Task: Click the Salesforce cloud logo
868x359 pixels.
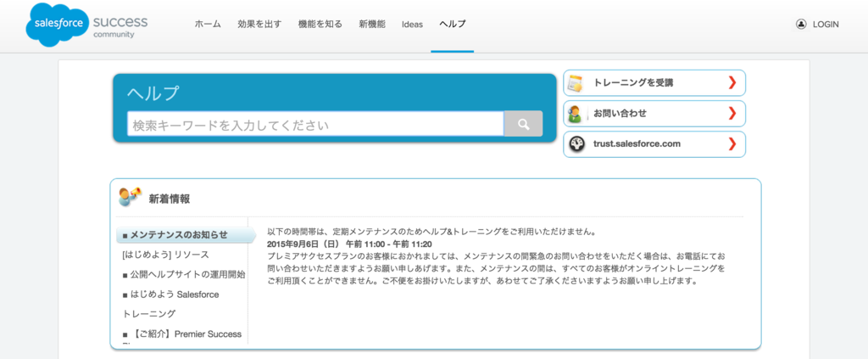Action: click(x=58, y=25)
